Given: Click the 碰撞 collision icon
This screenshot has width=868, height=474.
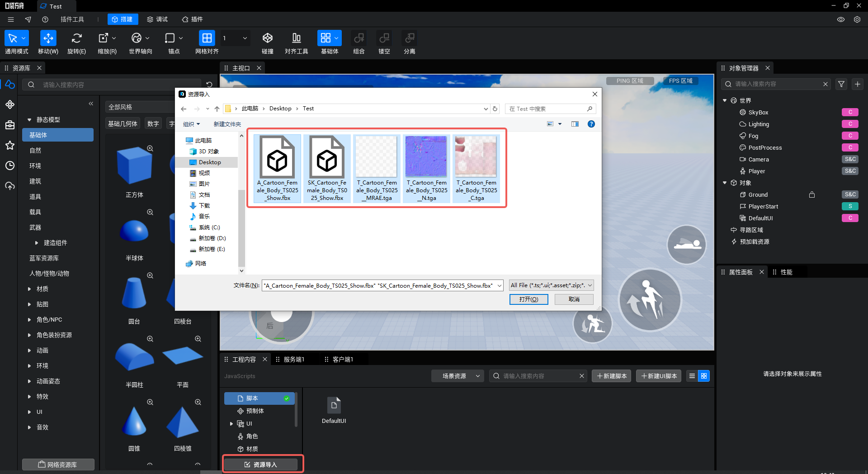Looking at the screenshot, I should tap(268, 38).
